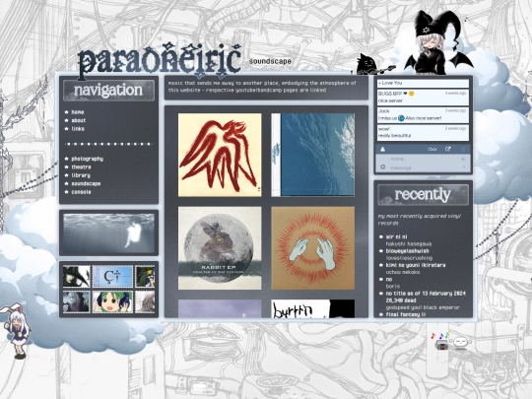Click 'air ni ni' in recently list
The image size is (532, 399).
tap(396, 236)
